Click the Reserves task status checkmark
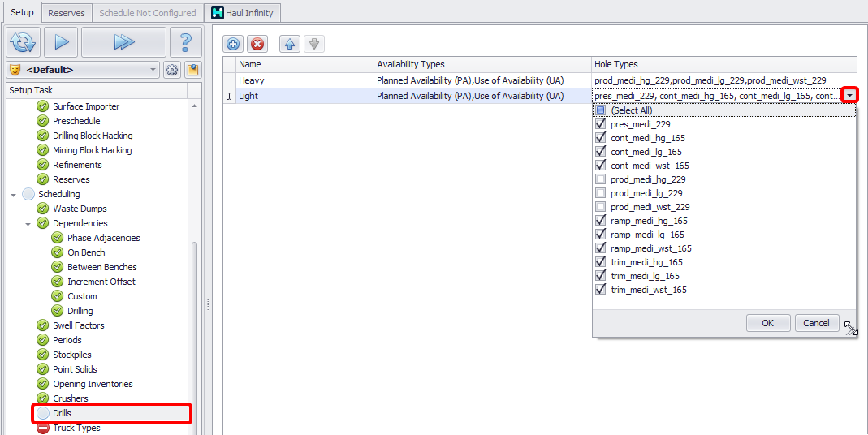 pos(42,179)
